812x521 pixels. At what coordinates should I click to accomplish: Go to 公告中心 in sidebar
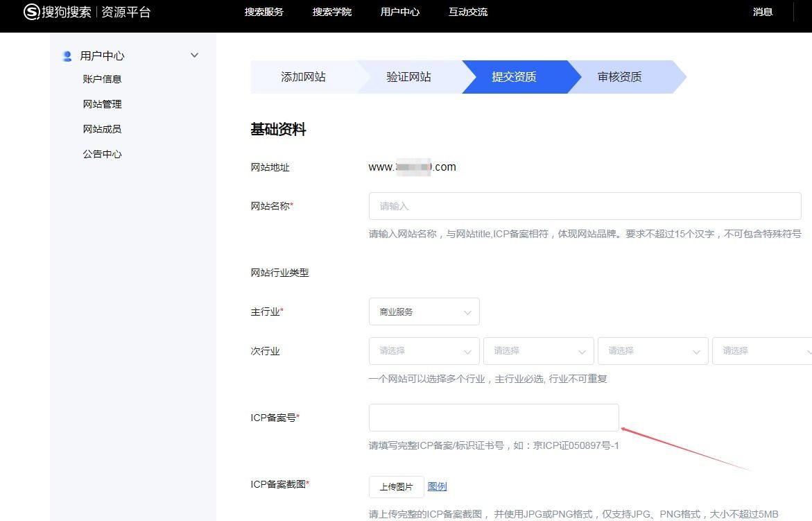(102, 153)
